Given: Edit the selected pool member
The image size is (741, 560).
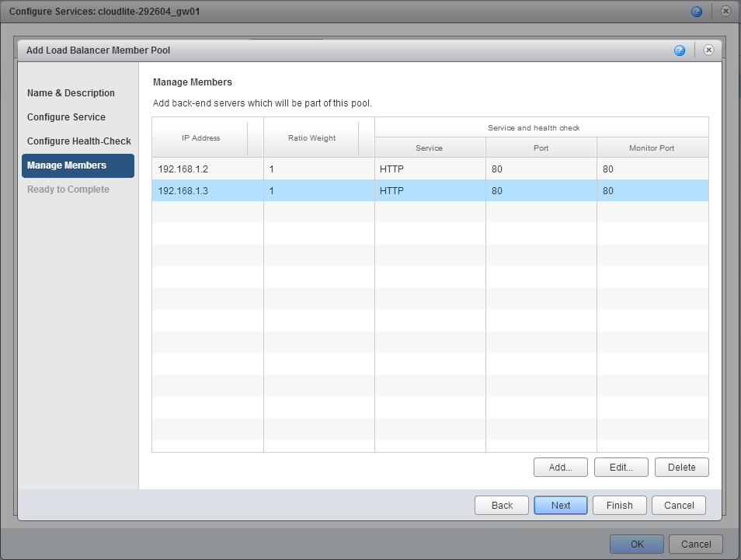Looking at the screenshot, I should tap(621, 467).
